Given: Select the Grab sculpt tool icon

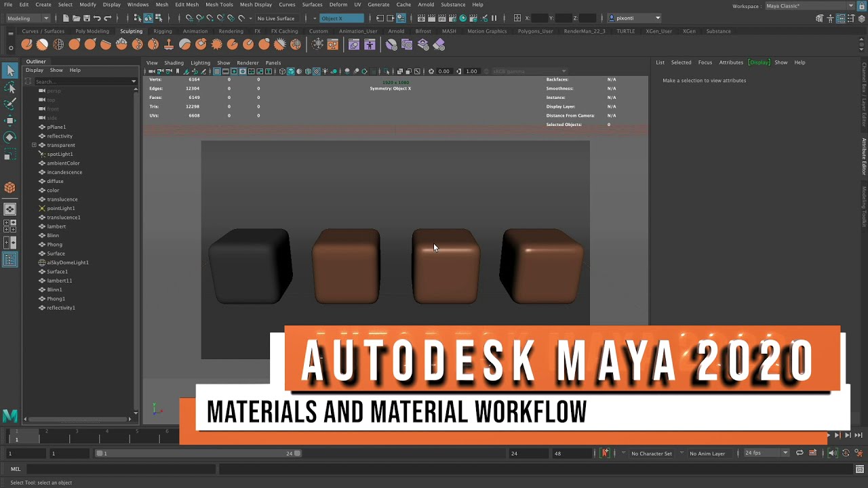Looking at the screenshot, I should [74, 45].
